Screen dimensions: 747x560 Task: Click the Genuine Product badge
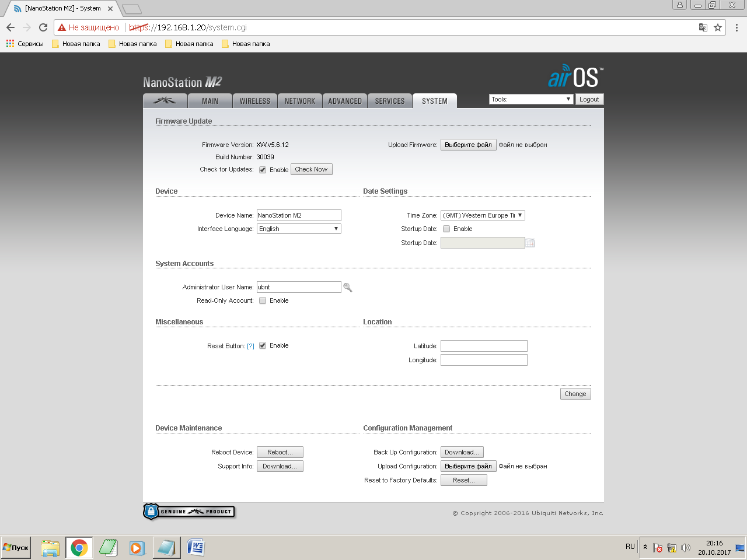tap(189, 512)
